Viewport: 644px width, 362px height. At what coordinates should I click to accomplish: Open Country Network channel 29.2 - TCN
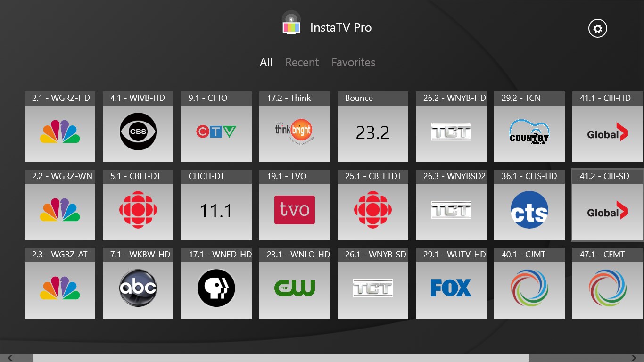click(x=529, y=127)
